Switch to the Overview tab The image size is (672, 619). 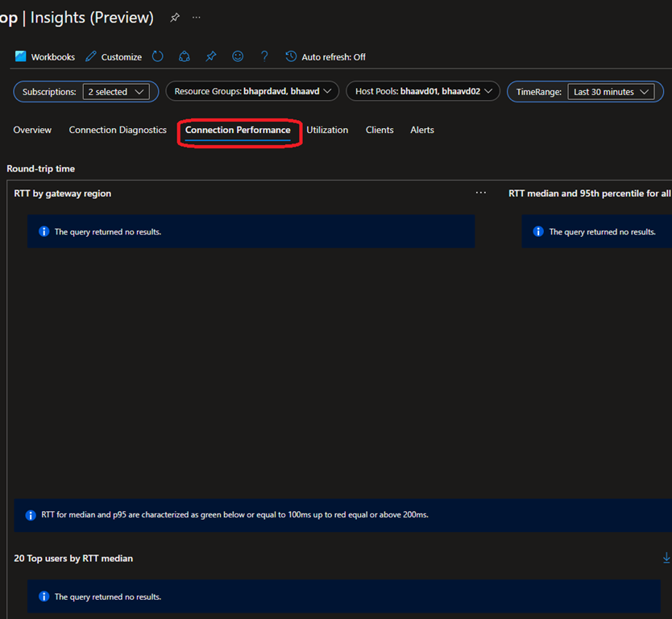(x=32, y=130)
